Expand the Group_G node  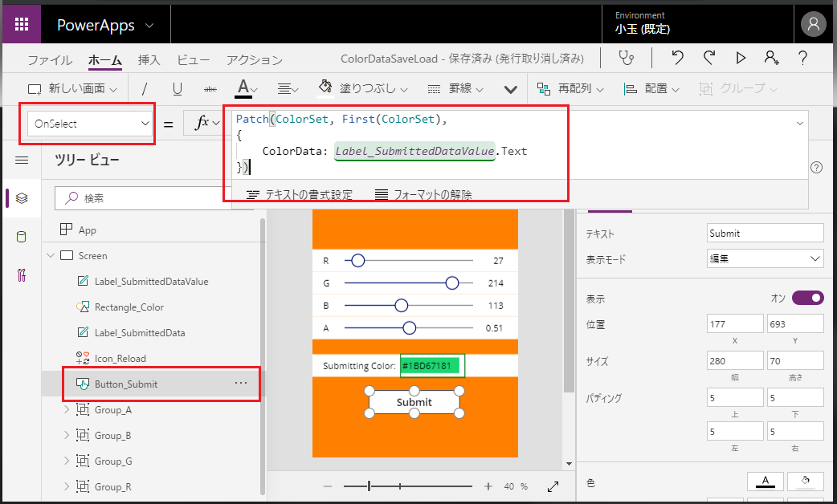(67, 461)
